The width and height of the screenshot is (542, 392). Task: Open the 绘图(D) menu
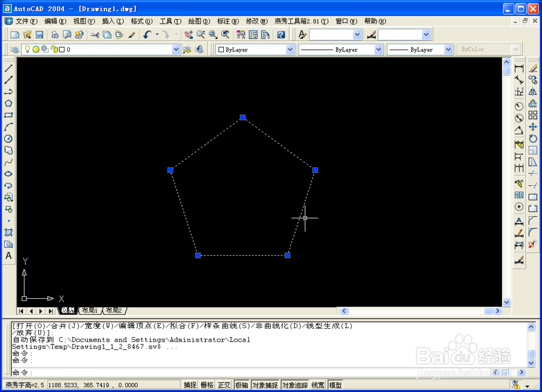tap(199, 21)
